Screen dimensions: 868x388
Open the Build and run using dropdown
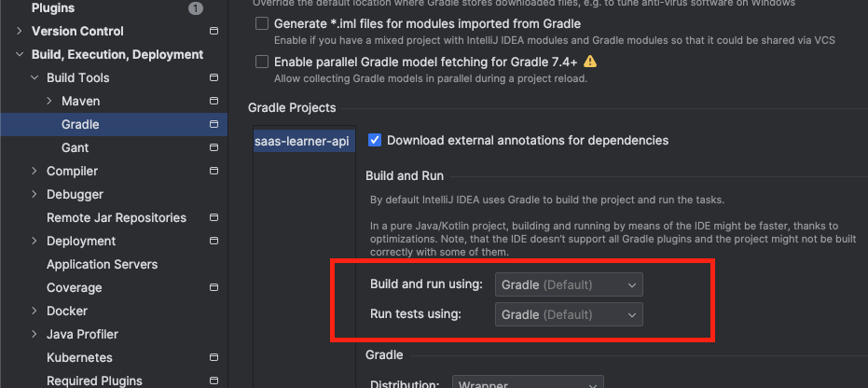pyautogui.click(x=569, y=284)
